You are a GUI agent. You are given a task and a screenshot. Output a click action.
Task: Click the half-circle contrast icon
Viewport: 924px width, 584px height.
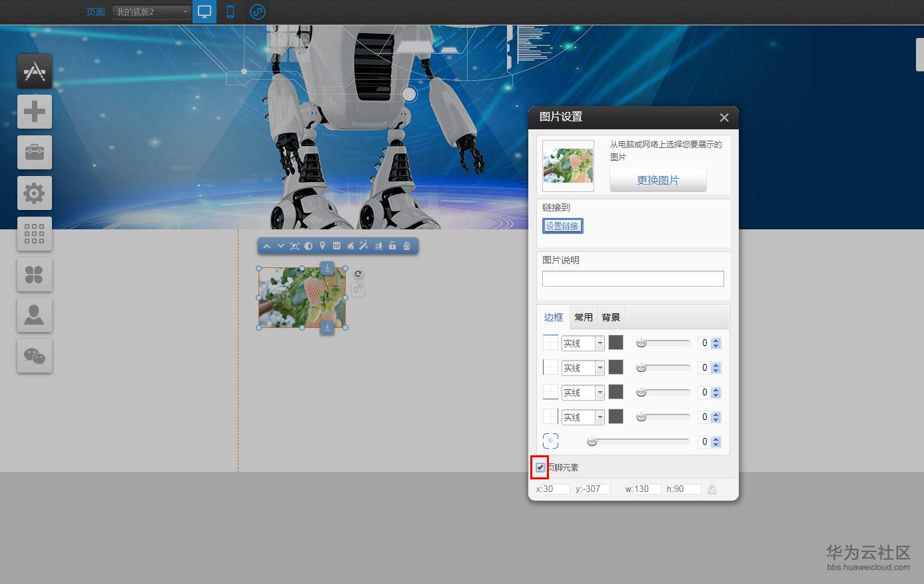(308, 246)
